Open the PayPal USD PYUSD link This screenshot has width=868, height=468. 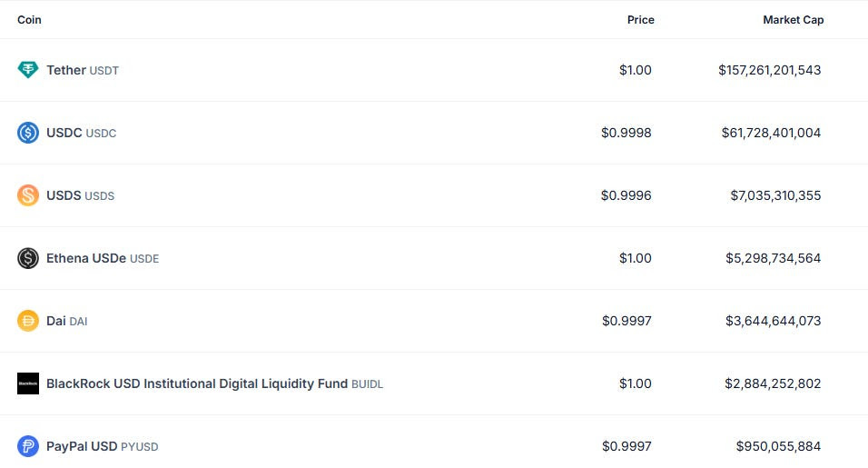pyautogui.click(x=103, y=446)
